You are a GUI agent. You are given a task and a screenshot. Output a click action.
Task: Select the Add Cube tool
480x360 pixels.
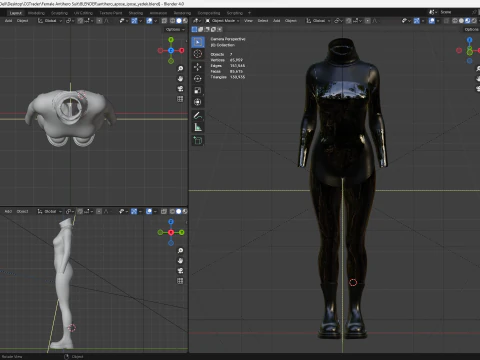(x=198, y=140)
